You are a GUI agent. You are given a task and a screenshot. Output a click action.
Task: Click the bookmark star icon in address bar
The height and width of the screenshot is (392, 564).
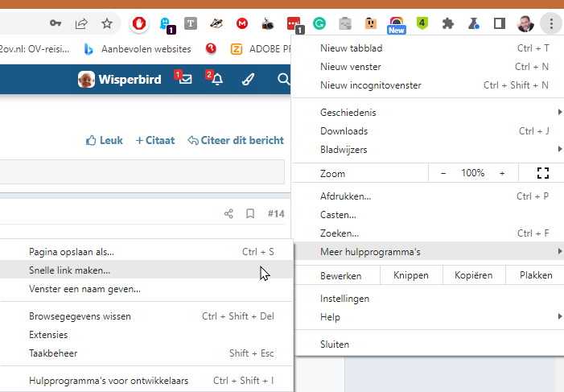[x=106, y=23]
